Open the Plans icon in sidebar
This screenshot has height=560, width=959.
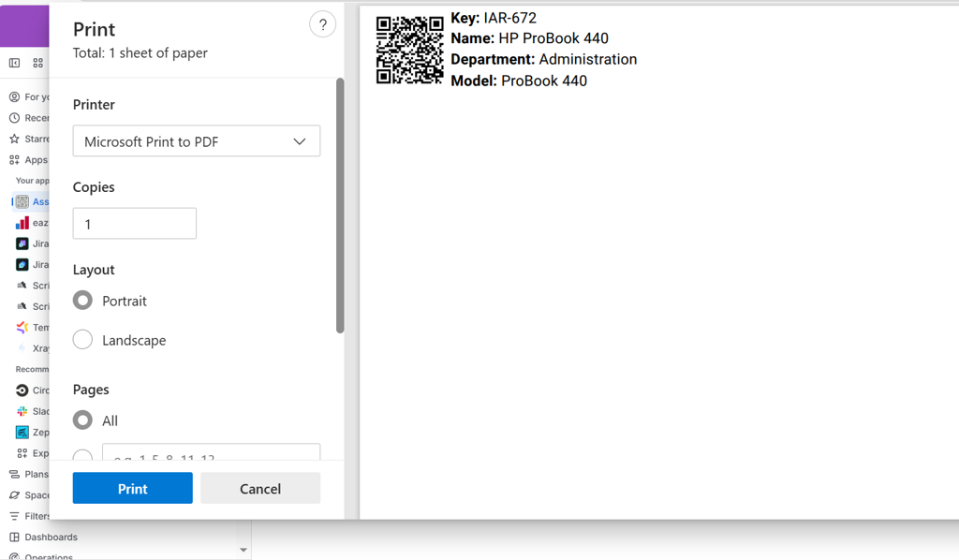point(15,474)
